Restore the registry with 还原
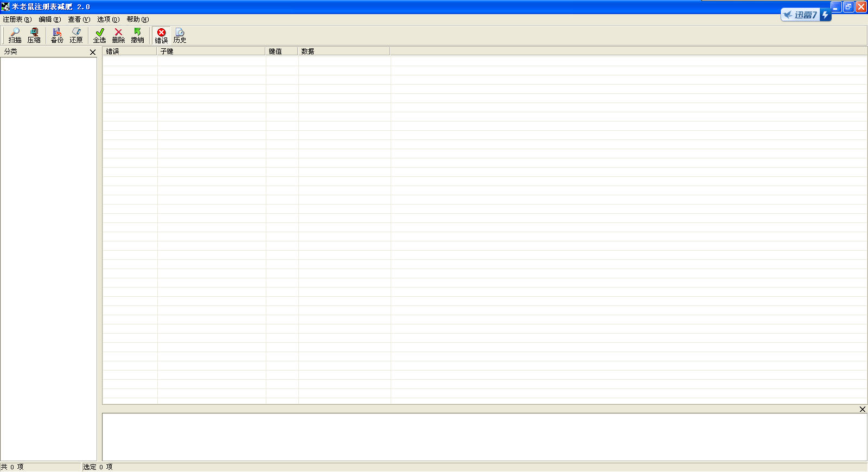The image size is (868, 472). (x=76, y=36)
